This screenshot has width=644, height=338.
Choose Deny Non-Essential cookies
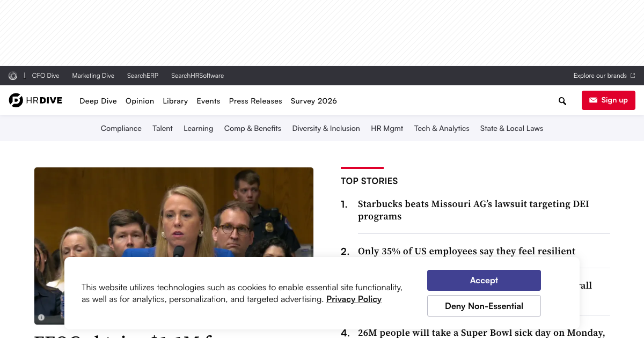point(484,306)
